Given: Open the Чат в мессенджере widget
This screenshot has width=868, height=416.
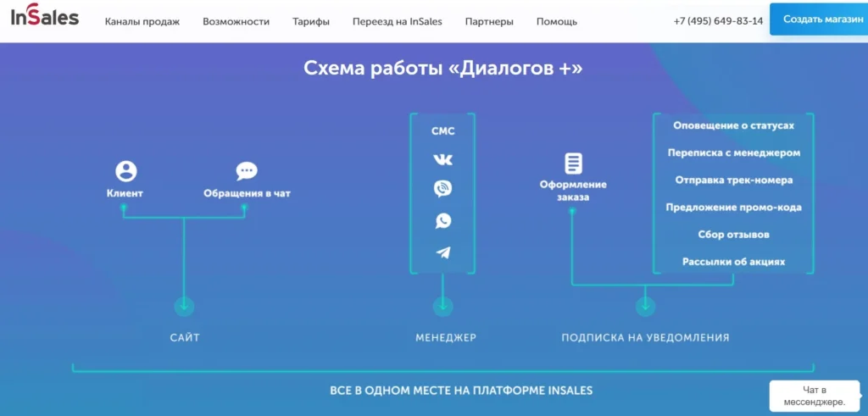Looking at the screenshot, I should [816, 396].
